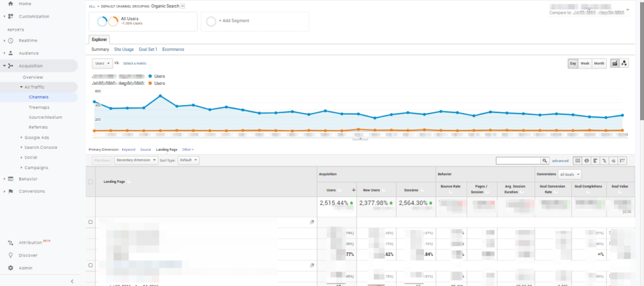Click the Customization dashboard icon
The height and width of the screenshot is (286, 644).
tap(11, 16)
